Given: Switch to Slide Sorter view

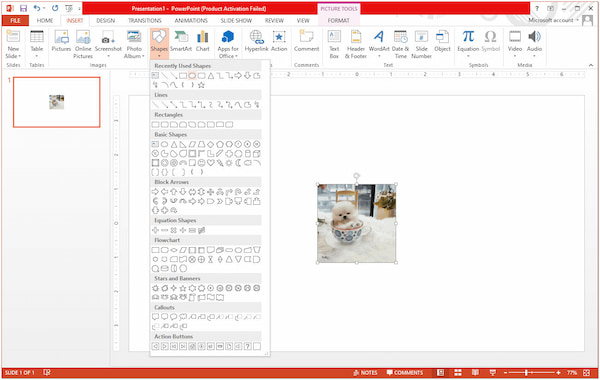Looking at the screenshot, I should click(458, 373).
